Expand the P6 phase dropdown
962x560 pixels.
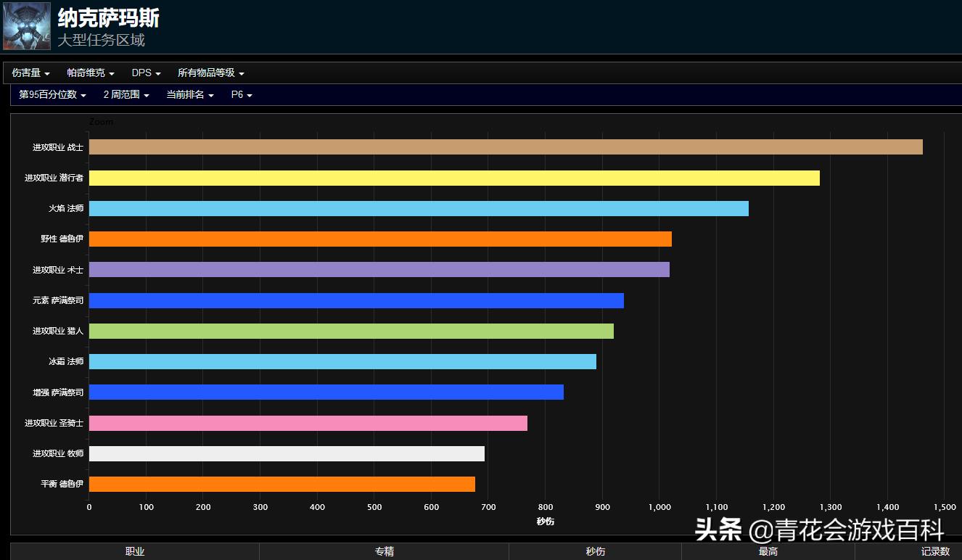[242, 95]
